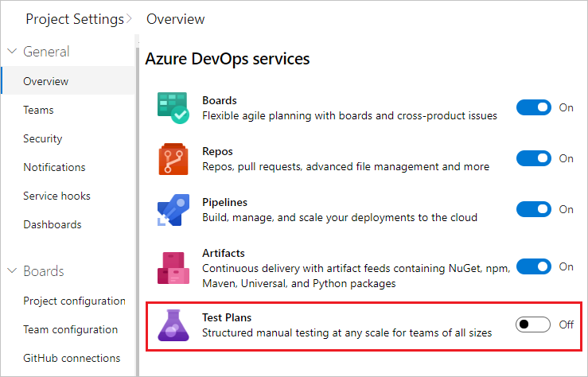Click the On label beside Boards
This screenshot has width=588, height=377.
(567, 108)
